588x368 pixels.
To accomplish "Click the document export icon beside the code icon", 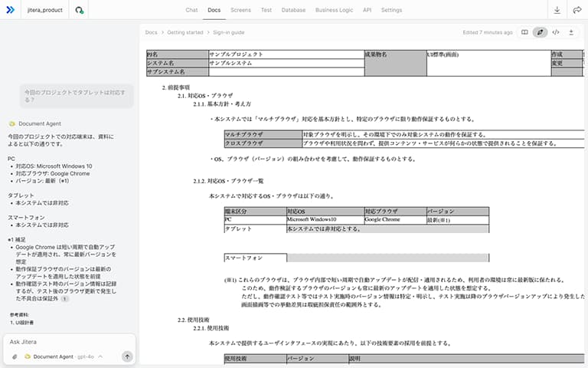I will [571, 32].
